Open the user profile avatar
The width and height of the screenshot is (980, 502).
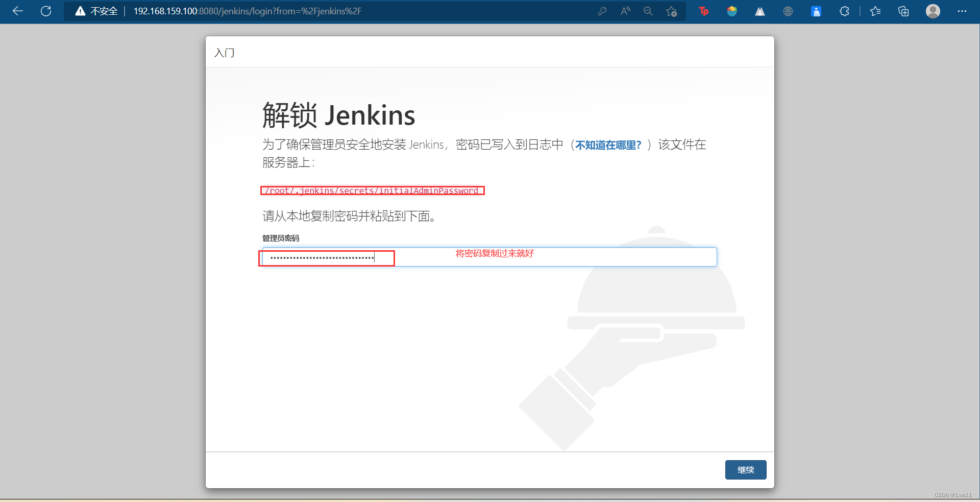click(933, 11)
